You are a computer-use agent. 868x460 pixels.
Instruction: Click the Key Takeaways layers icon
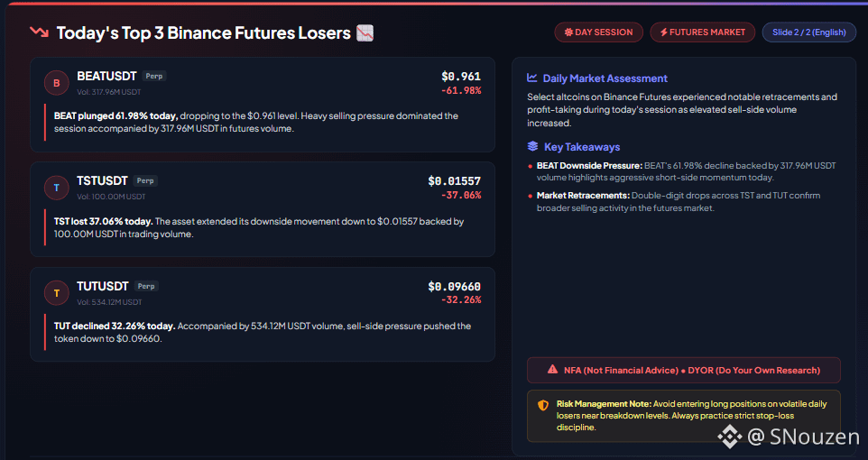[x=532, y=146]
